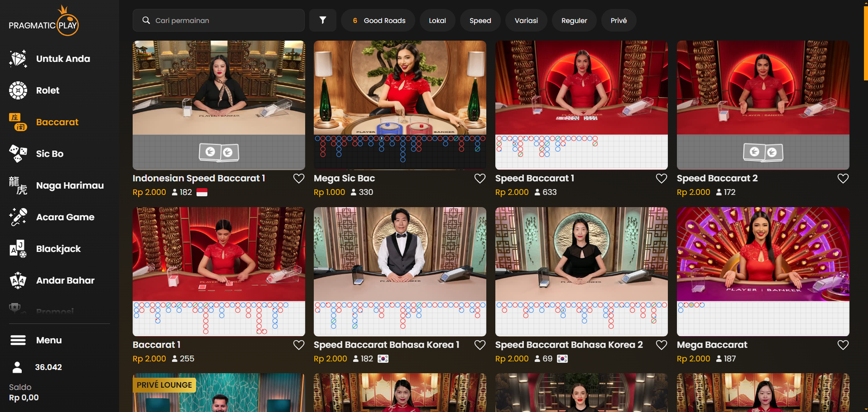
Task: Expand the hamburger Menu
Action: (18, 340)
